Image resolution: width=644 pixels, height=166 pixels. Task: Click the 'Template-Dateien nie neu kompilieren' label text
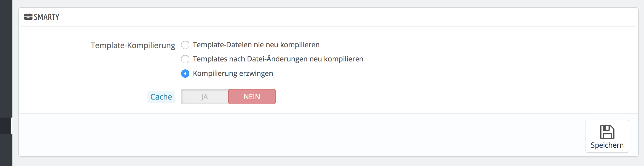pyautogui.click(x=256, y=45)
